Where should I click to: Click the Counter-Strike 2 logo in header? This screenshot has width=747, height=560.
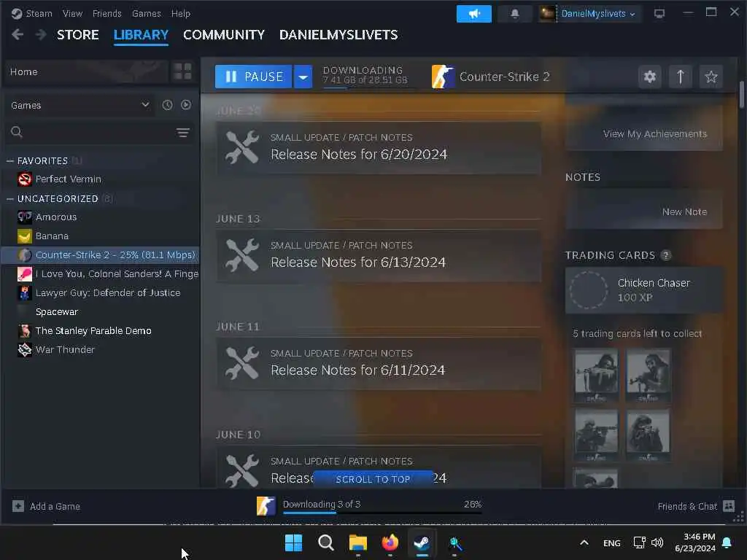coord(443,77)
